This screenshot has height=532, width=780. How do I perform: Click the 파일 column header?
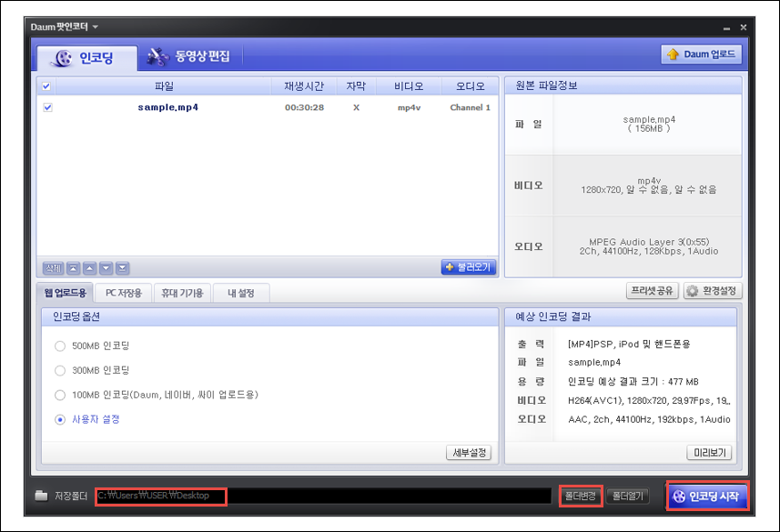(164, 86)
